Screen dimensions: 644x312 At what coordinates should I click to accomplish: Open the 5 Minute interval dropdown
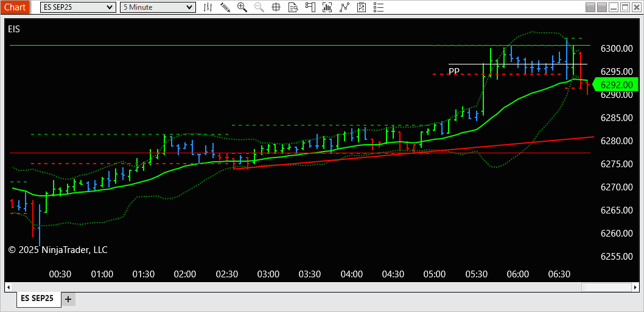tap(158, 7)
